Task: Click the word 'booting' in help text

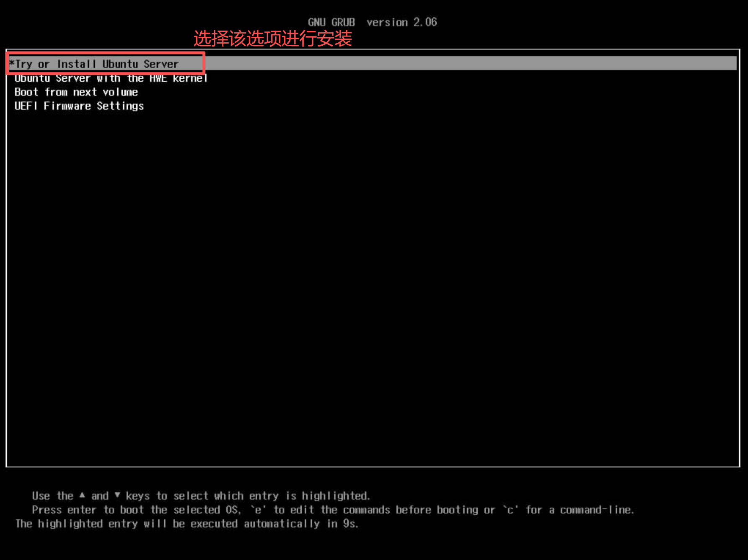Action: pos(457,510)
